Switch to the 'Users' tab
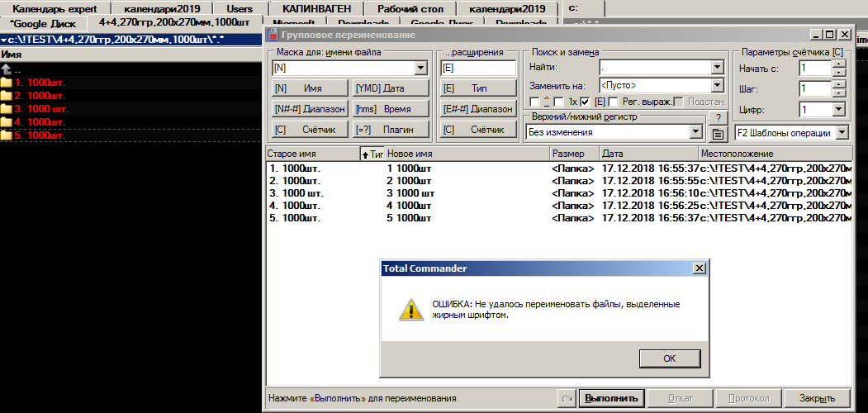Viewport: 868px width, 413px height. pyautogui.click(x=240, y=9)
